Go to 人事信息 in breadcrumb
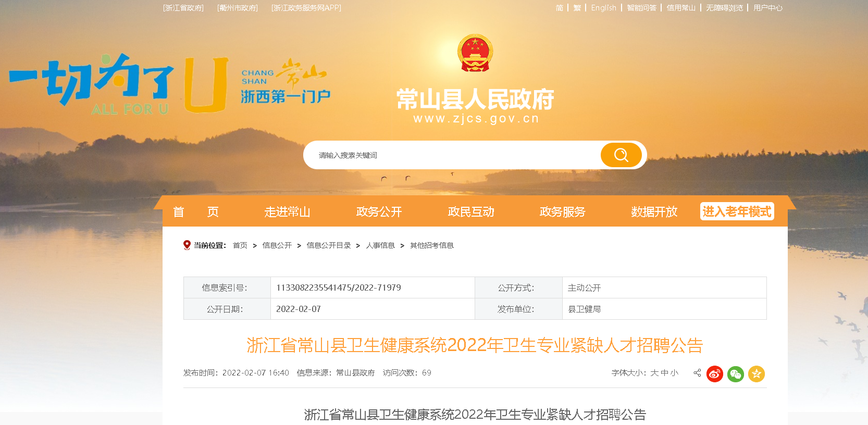This screenshot has height=425, width=868. coord(380,245)
